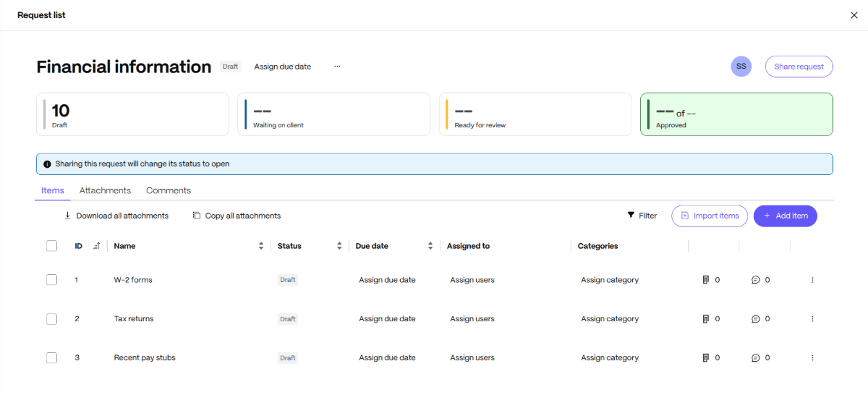Image resolution: width=868 pixels, height=395 pixels.
Task: Click the info icon in the sharing notice
Action: point(47,164)
